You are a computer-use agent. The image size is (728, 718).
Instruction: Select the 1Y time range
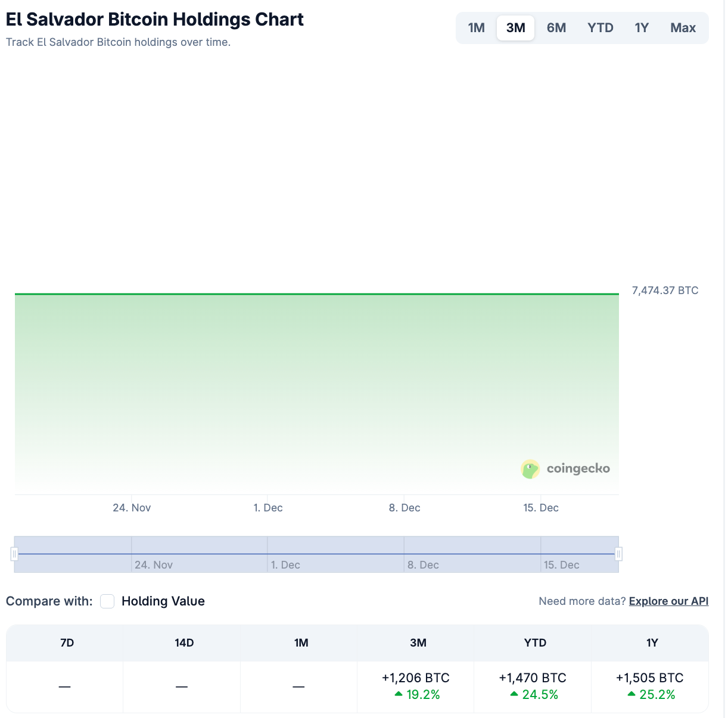[641, 27]
